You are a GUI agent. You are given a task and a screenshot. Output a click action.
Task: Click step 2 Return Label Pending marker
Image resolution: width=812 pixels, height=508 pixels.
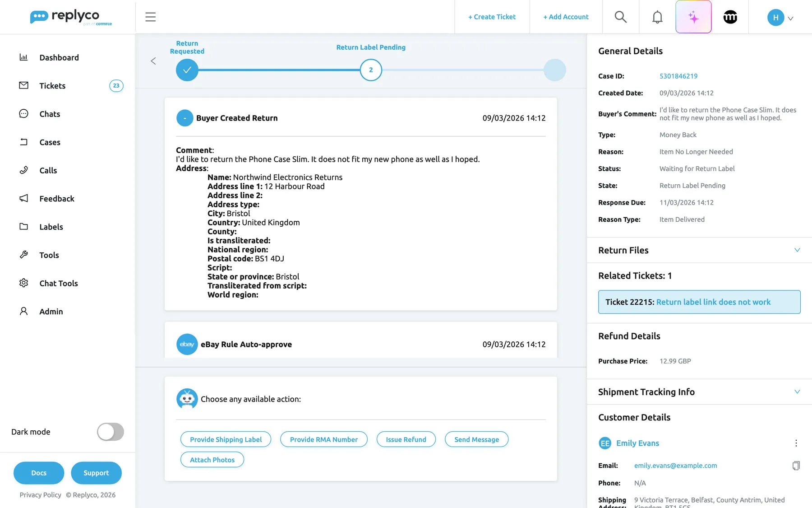371,70
